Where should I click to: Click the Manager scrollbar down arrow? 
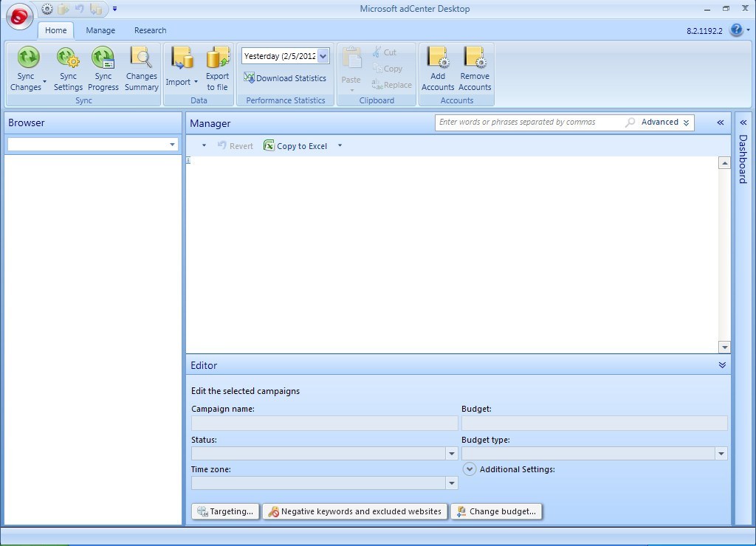click(x=724, y=347)
